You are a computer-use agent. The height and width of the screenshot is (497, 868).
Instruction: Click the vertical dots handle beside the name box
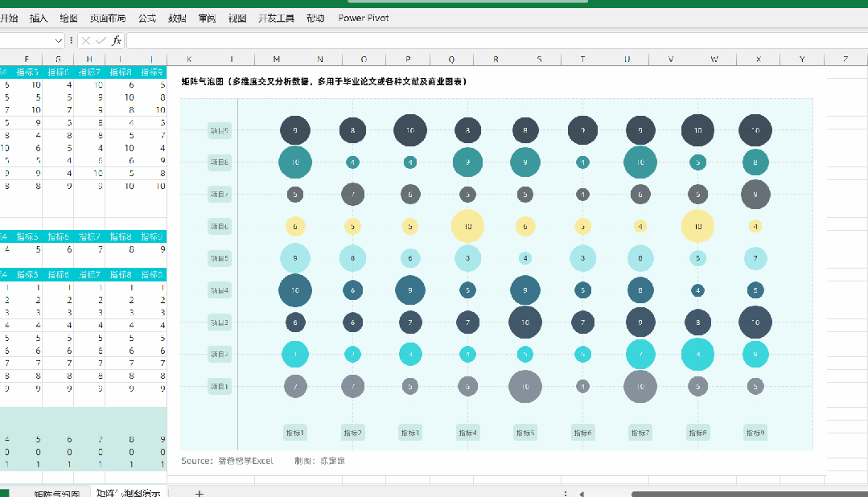click(72, 40)
